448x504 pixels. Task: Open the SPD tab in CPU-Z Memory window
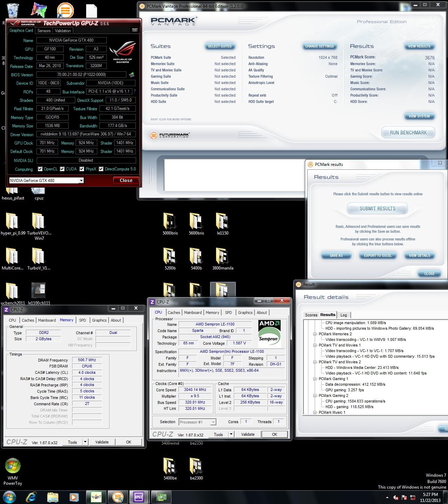point(83,320)
